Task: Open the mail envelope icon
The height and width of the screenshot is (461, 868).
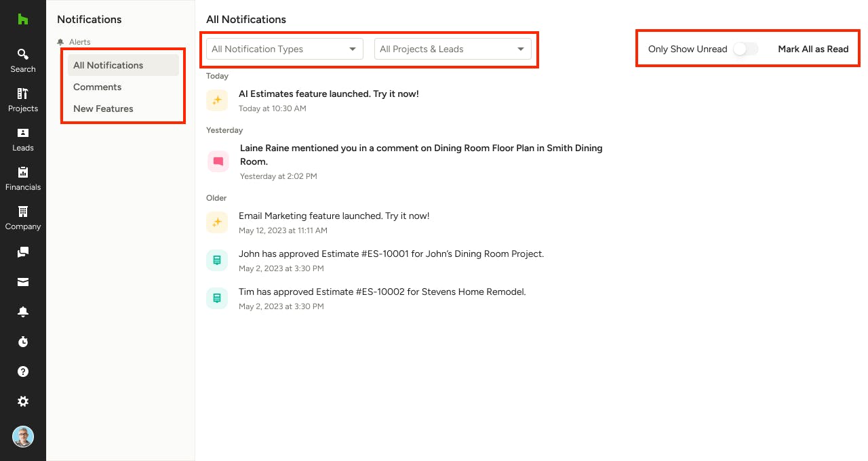Action: [x=23, y=282]
